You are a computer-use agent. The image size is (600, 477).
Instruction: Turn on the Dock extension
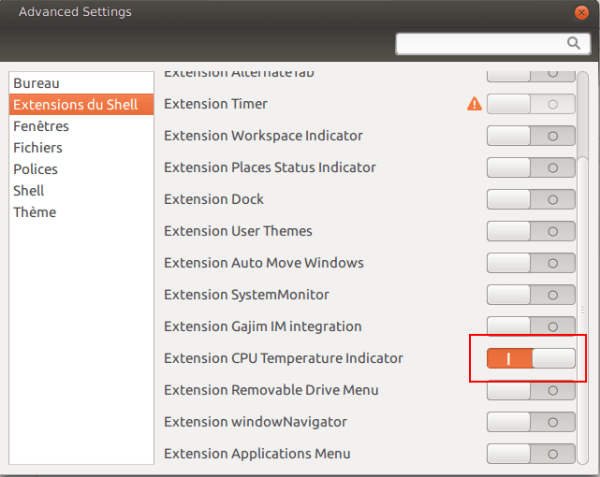(531, 199)
